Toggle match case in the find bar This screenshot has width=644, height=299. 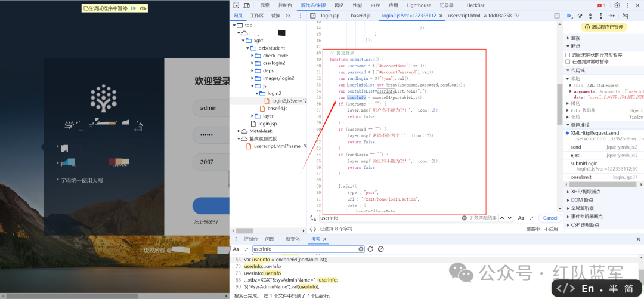(521, 218)
